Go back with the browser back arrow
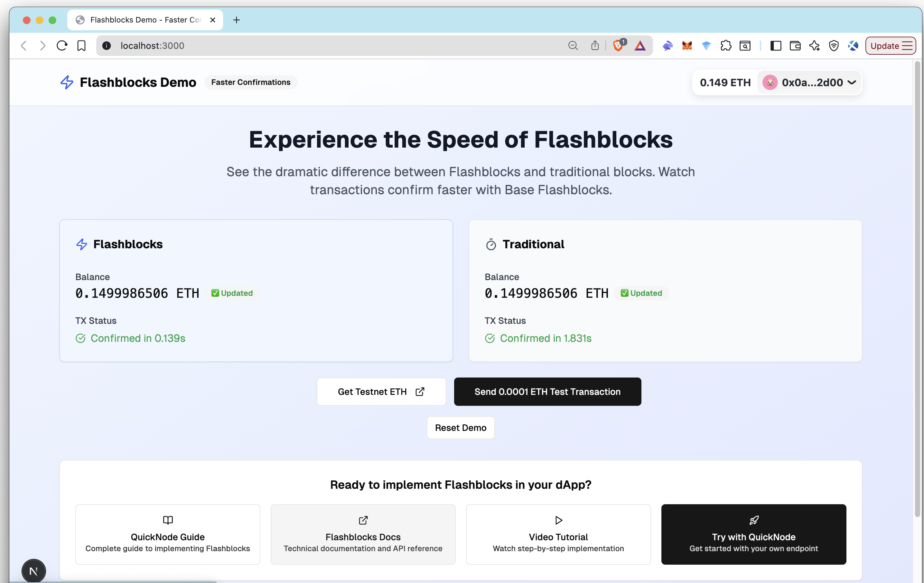924x583 pixels. (x=24, y=46)
